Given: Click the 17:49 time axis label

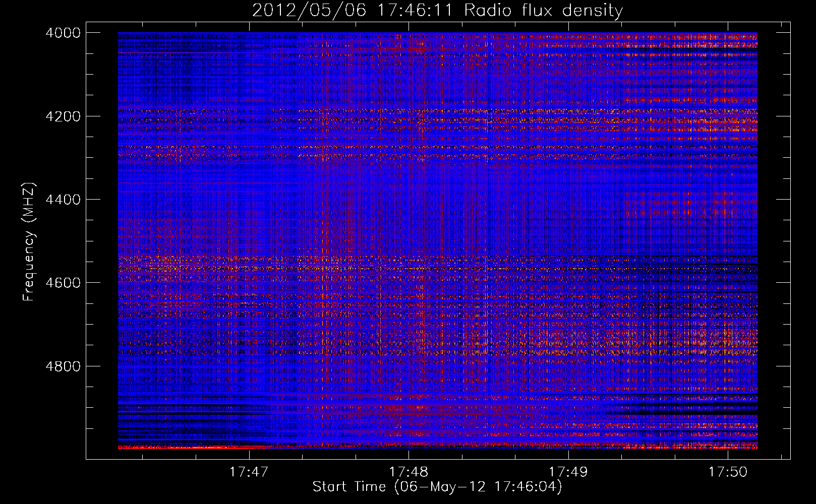Looking at the screenshot, I should coord(568,472).
